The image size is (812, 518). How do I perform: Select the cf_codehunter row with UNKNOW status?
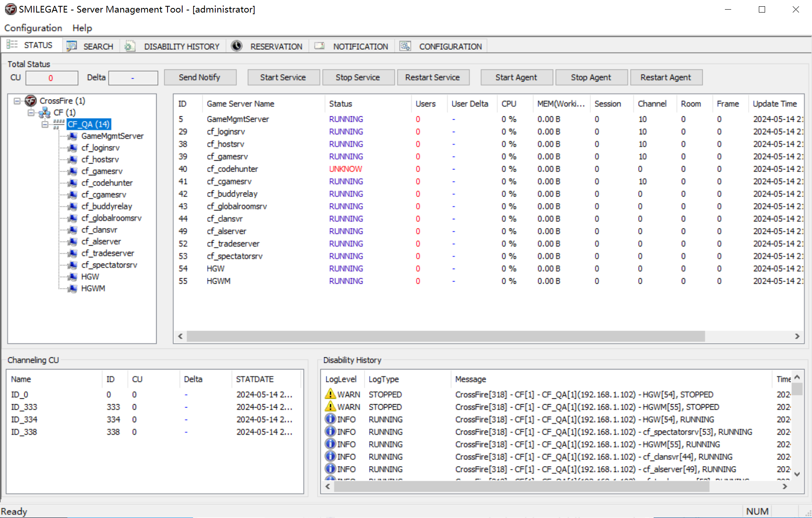(x=488, y=169)
